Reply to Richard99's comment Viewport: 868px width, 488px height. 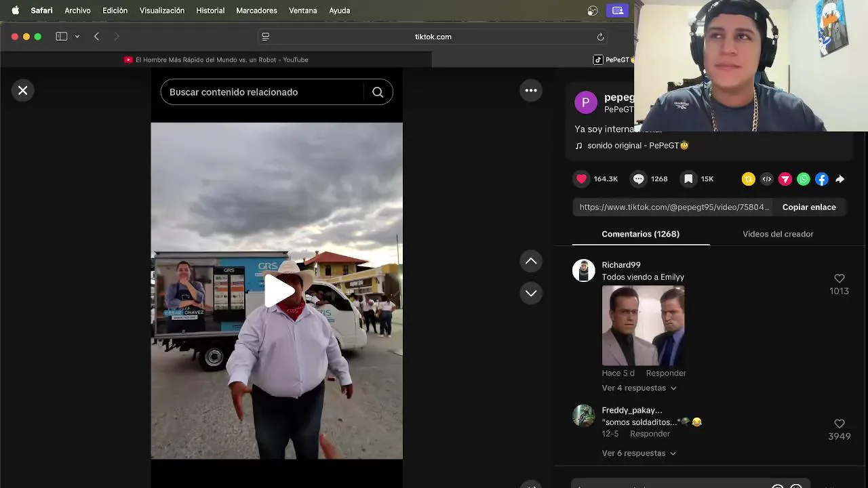tap(665, 373)
